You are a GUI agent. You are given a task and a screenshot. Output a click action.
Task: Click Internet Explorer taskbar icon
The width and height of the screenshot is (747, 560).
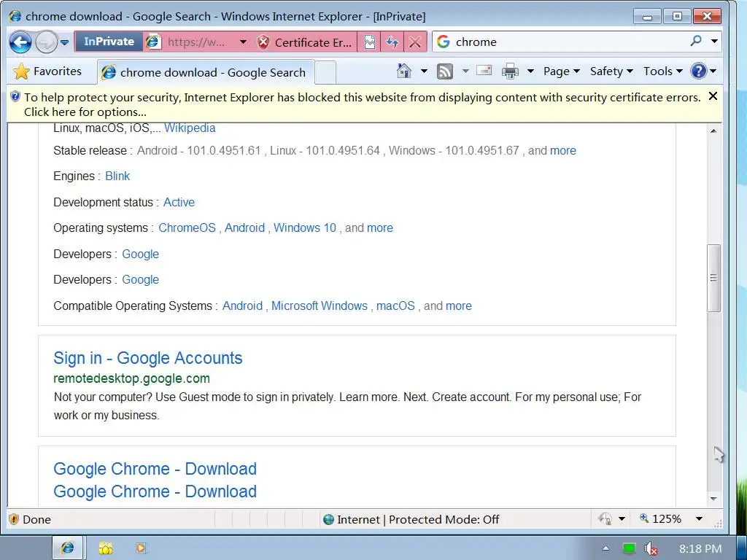(x=68, y=548)
